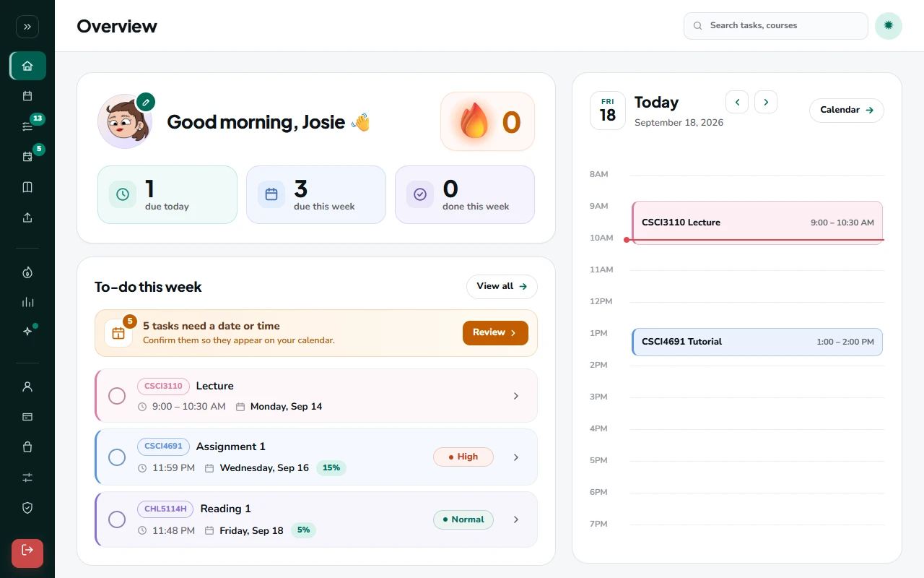This screenshot has height=578, width=924.
Task: Expand Assignment 1 details chevron
Action: [x=515, y=457]
